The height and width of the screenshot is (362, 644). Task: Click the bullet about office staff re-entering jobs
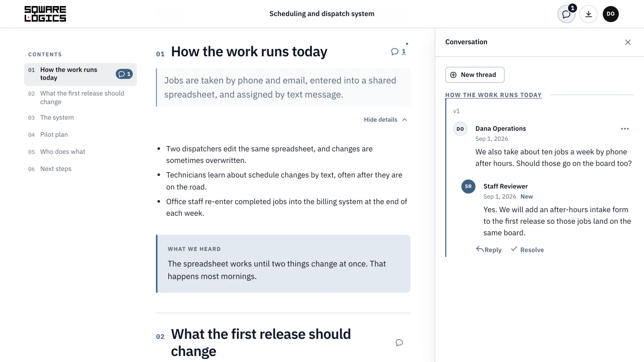pos(287,207)
